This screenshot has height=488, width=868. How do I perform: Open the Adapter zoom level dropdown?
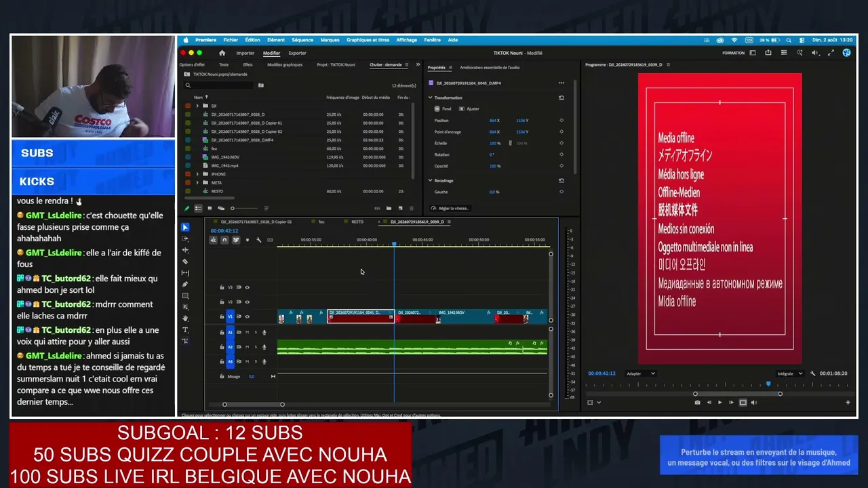pos(641,373)
